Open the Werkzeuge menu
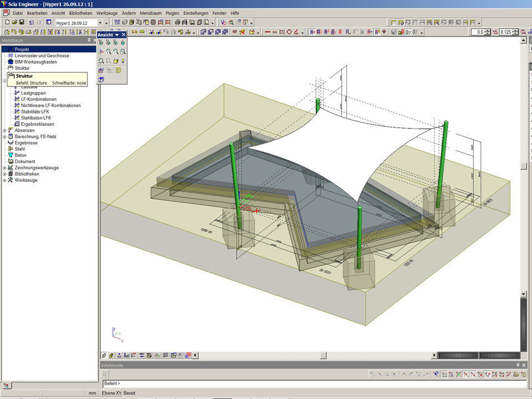 pos(106,12)
